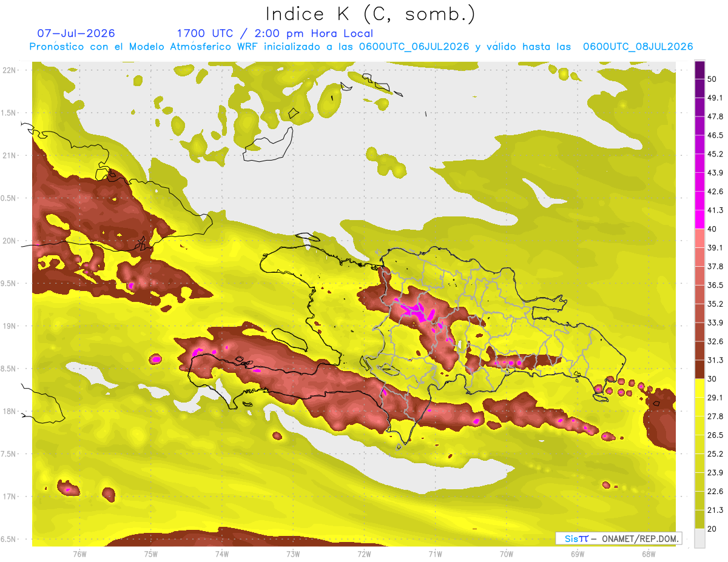Click the colorbar value '46.5'
Image resolution: width=728 pixels, height=562 pixels.
coord(715,135)
